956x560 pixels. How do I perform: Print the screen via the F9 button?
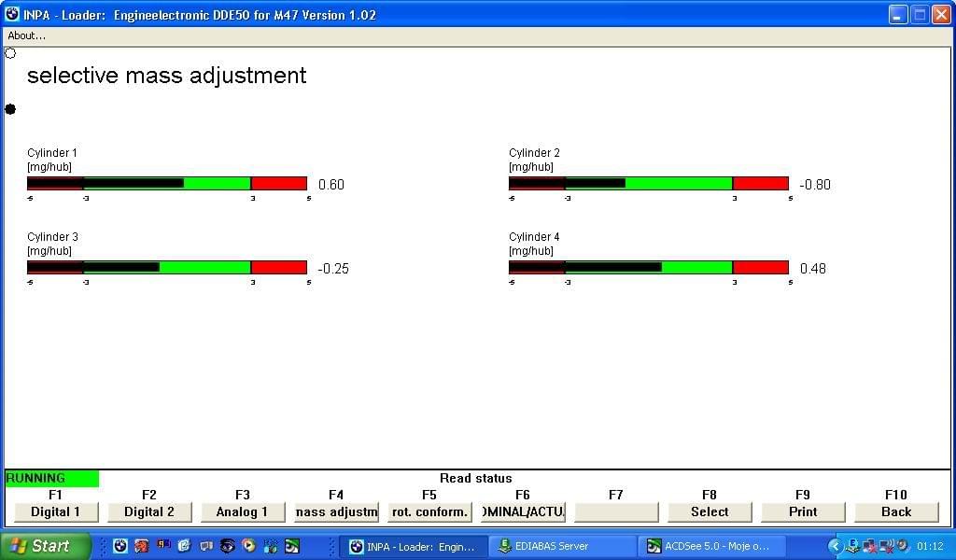tap(803, 511)
